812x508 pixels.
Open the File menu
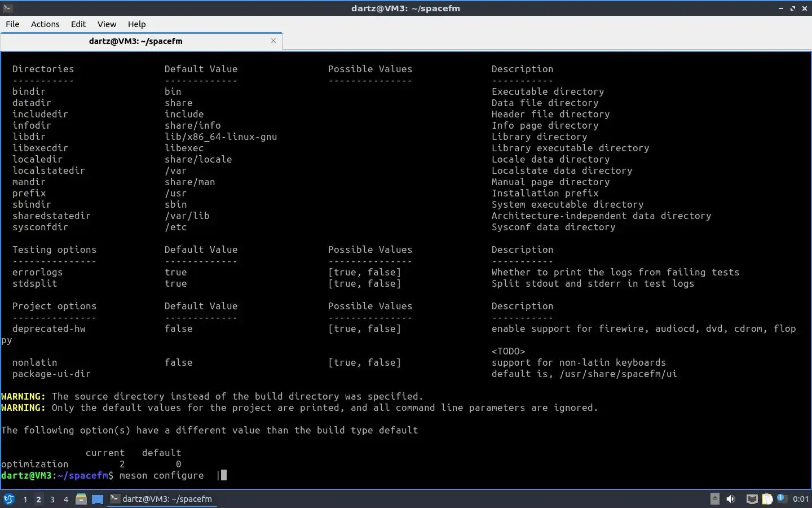[x=12, y=24]
